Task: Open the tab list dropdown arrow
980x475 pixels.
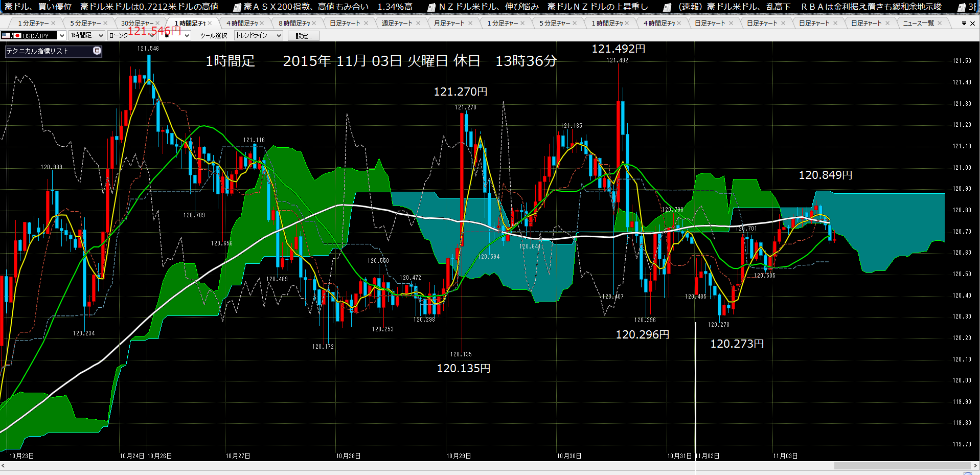Action: pos(964,24)
